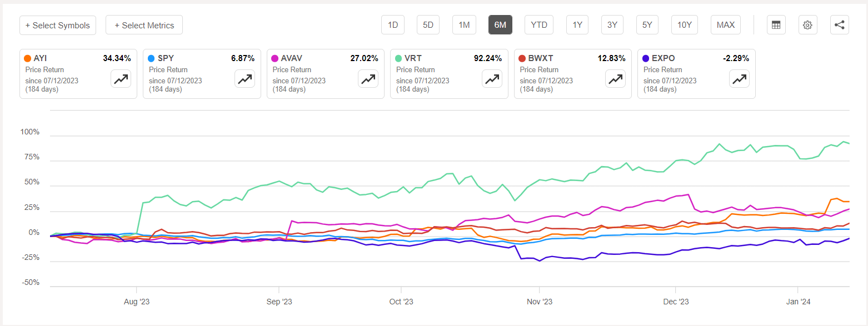Toggle the AVAV series colored dot
Image resolution: width=868 pixels, height=326 pixels.
pyautogui.click(x=275, y=58)
